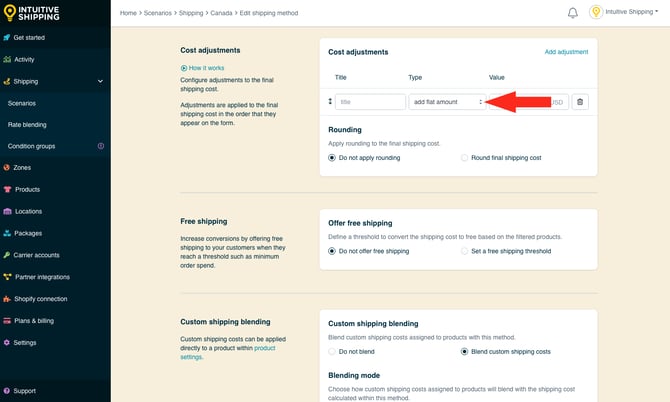Image resolution: width=670 pixels, height=402 pixels.
Task: Open the Intuitive Shipping logo home
Action: click(32, 13)
